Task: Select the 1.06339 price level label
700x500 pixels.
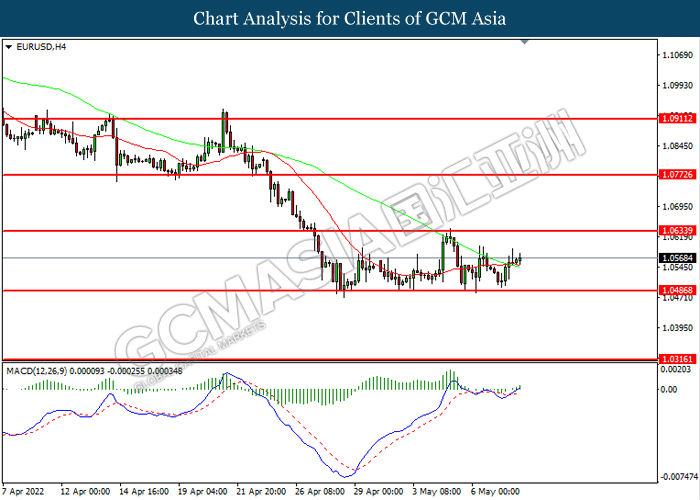Action: pos(677,230)
